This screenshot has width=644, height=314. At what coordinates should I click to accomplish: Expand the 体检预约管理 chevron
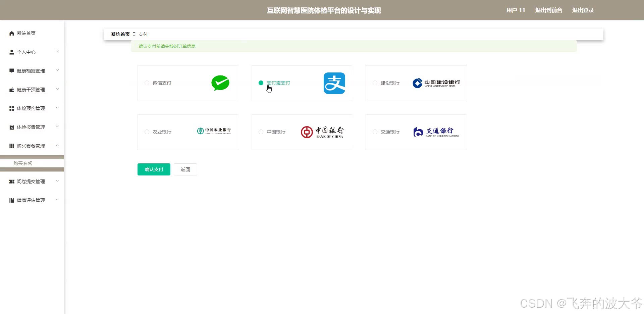coord(57,108)
